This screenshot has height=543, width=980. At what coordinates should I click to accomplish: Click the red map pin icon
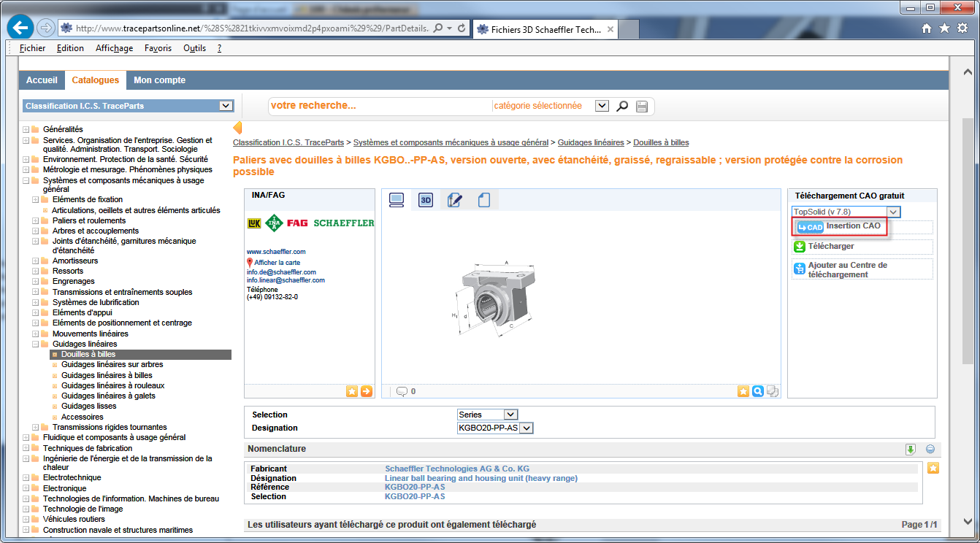pyautogui.click(x=250, y=262)
